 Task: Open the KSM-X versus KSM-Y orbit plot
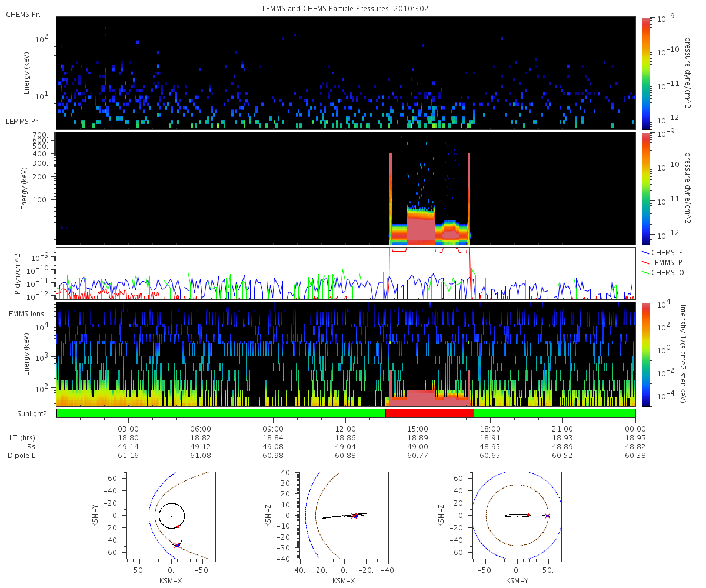point(171,515)
